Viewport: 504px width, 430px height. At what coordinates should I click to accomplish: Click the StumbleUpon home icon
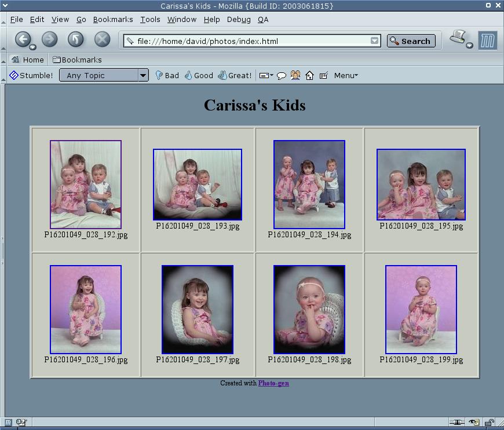point(309,75)
